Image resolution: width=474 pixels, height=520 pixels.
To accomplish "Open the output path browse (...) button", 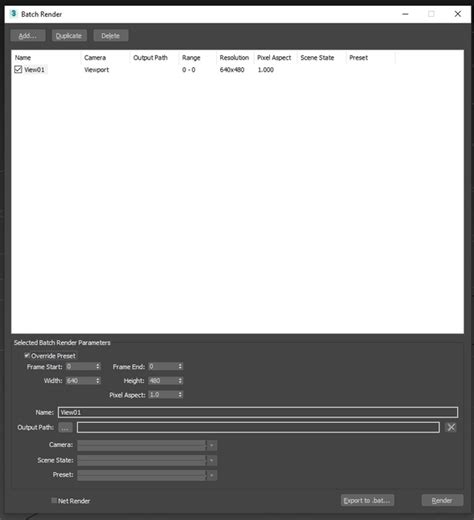I will click(x=65, y=427).
